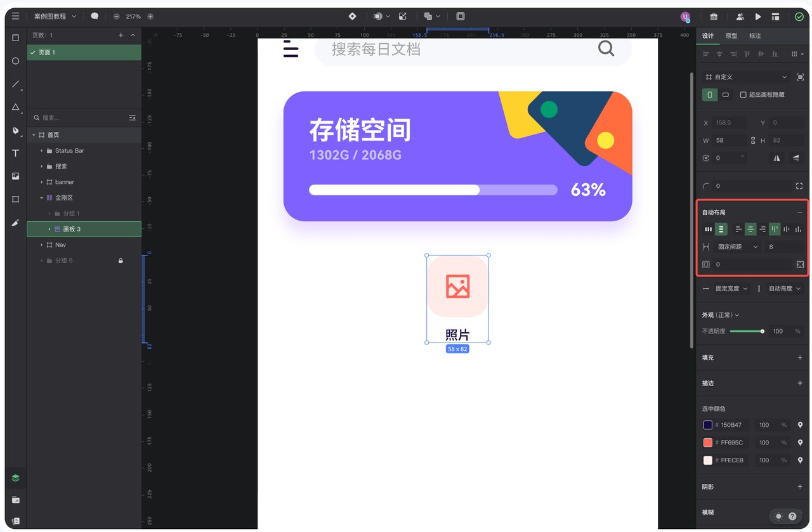Switch to the 标注 tab
Image resolution: width=812 pixels, height=532 pixels.
755,36
